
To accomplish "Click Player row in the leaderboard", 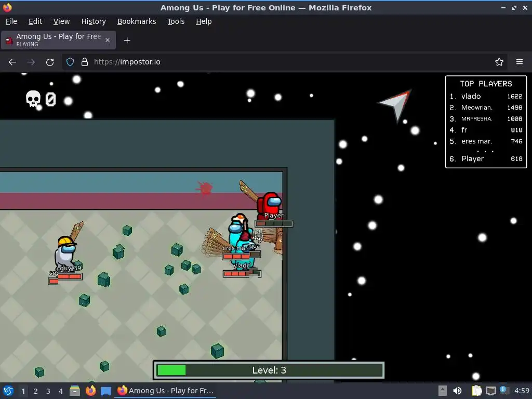I will point(486,159).
